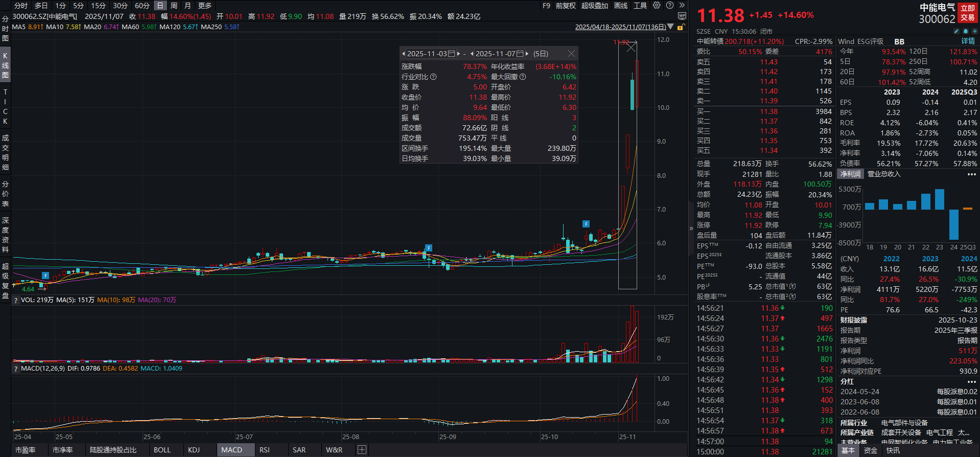Open chart settings gear icon
Image resolution: width=980 pixels, height=457 pixels.
click(x=657, y=6)
